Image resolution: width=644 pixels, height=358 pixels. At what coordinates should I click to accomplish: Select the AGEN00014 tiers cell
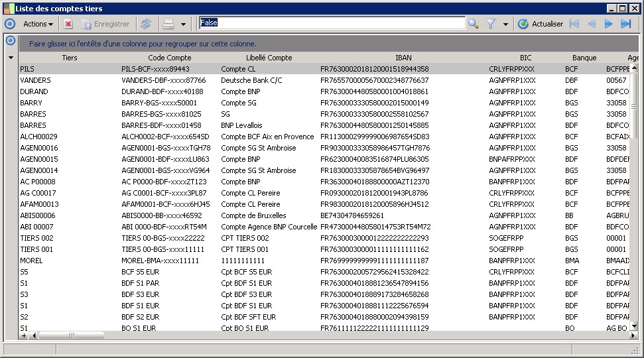pyautogui.click(x=39, y=171)
